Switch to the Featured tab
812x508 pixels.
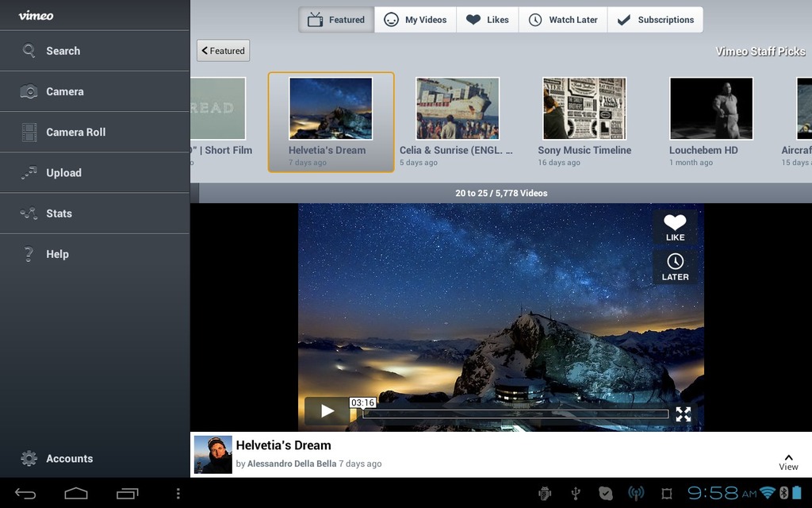[336, 20]
